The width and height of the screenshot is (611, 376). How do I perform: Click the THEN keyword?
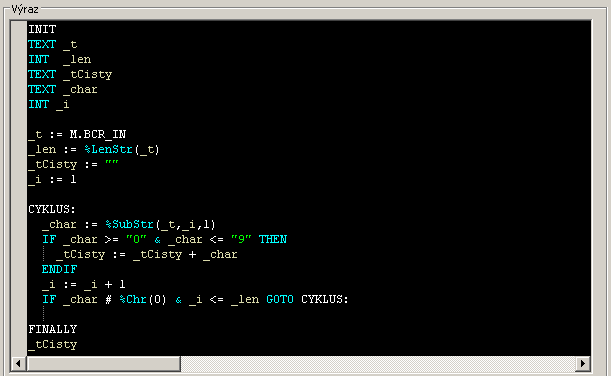[273, 239]
